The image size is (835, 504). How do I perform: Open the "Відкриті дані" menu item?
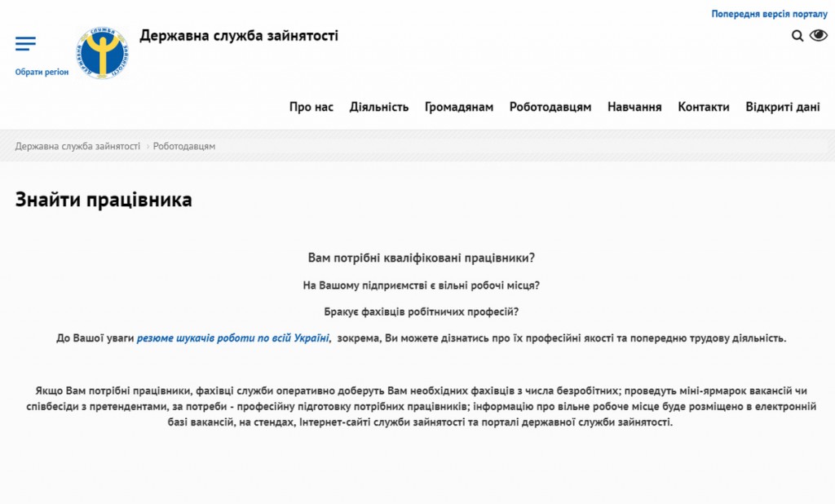tap(783, 107)
